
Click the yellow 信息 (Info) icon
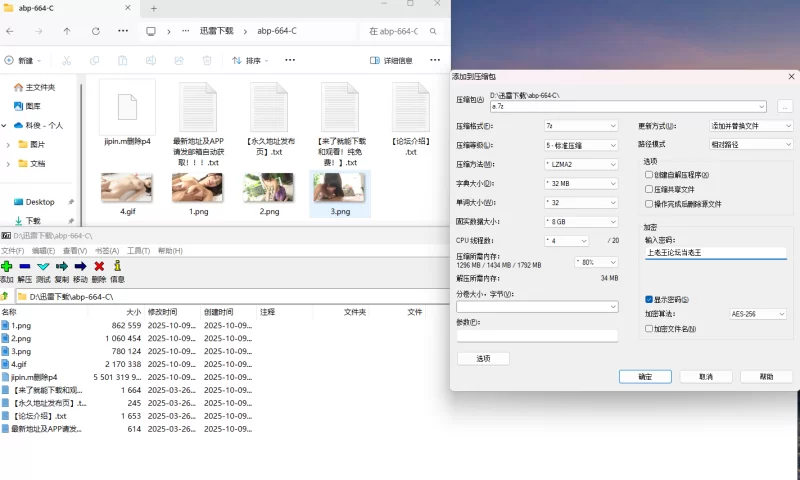(118, 266)
